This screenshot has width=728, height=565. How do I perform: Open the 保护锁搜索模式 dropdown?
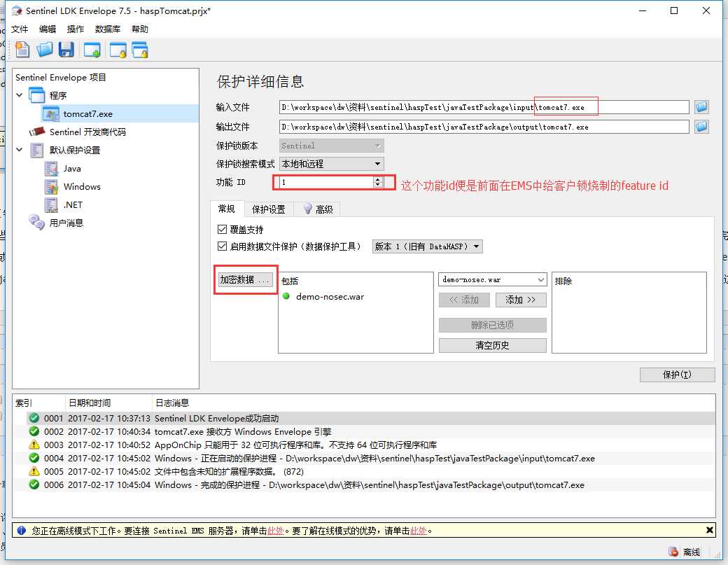point(332,164)
